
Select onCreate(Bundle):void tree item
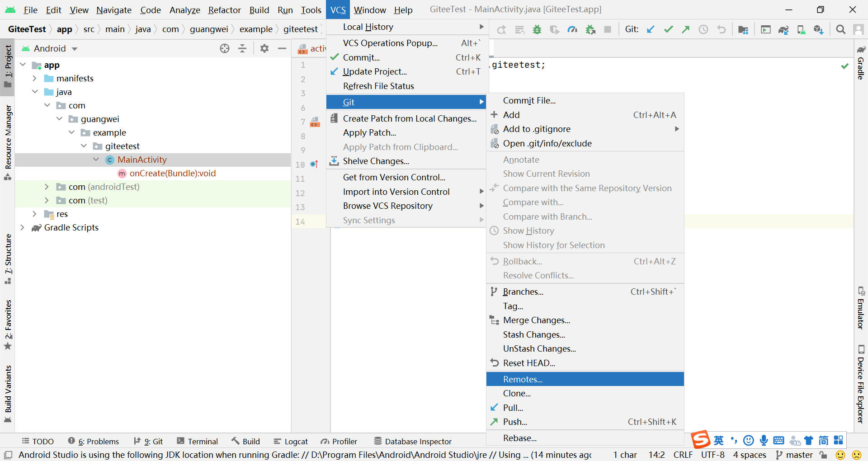pos(172,173)
